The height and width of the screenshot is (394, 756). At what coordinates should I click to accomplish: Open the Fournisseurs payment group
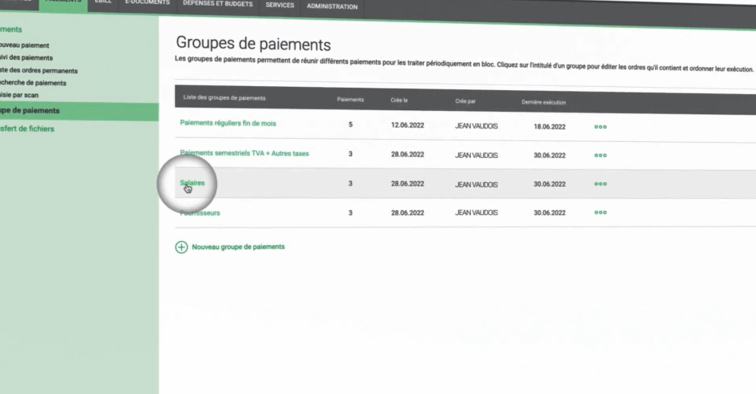coord(200,213)
